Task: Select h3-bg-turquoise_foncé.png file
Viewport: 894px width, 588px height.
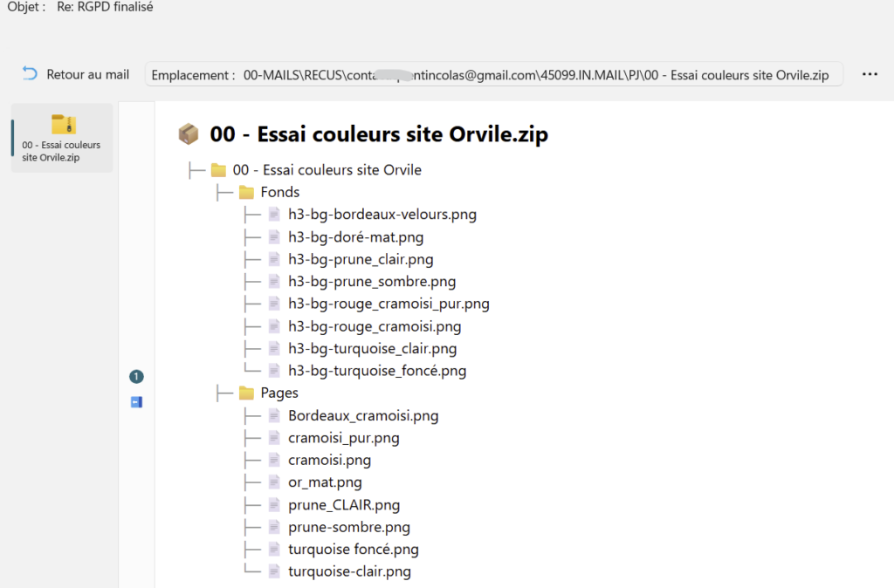Action: tap(377, 371)
